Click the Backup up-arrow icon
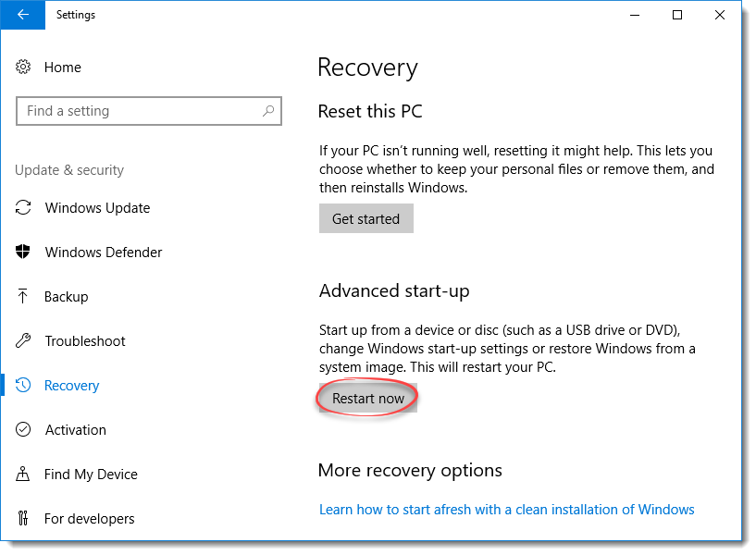 click(23, 296)
